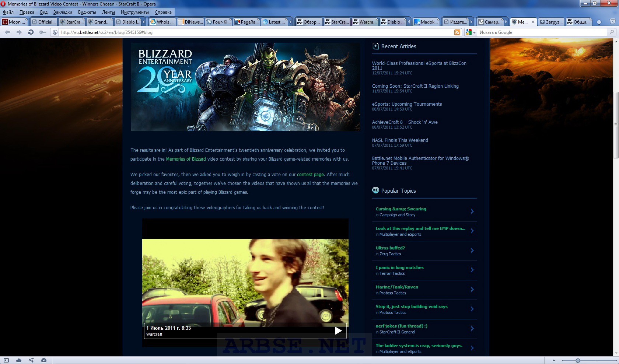Collapse the tab stack arrow after Diablo I... tab
Image resolution: width=619 pixels, height=364 pixels.
coord(144,22)
